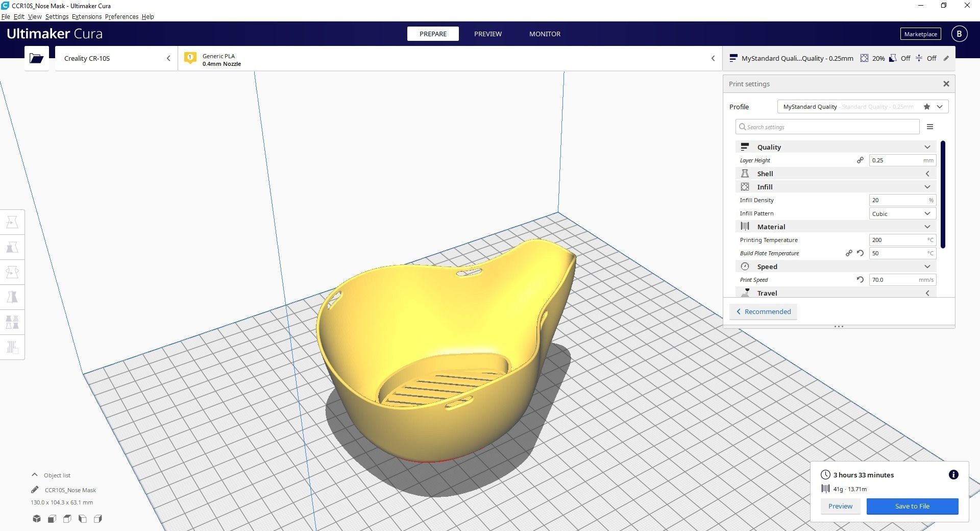The image size is (980, 531).
Task: Switch to the MONITOR stage tab
Action: coord(545,34)
